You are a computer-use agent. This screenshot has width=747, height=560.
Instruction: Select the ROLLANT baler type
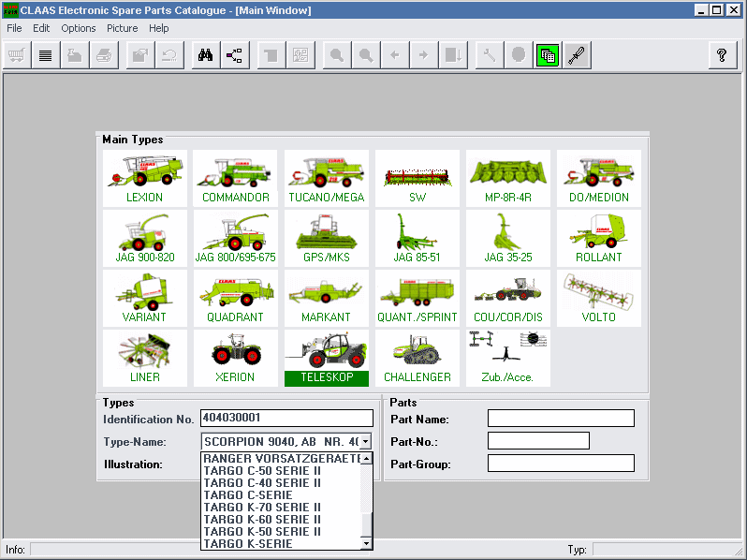pos(599,238)
